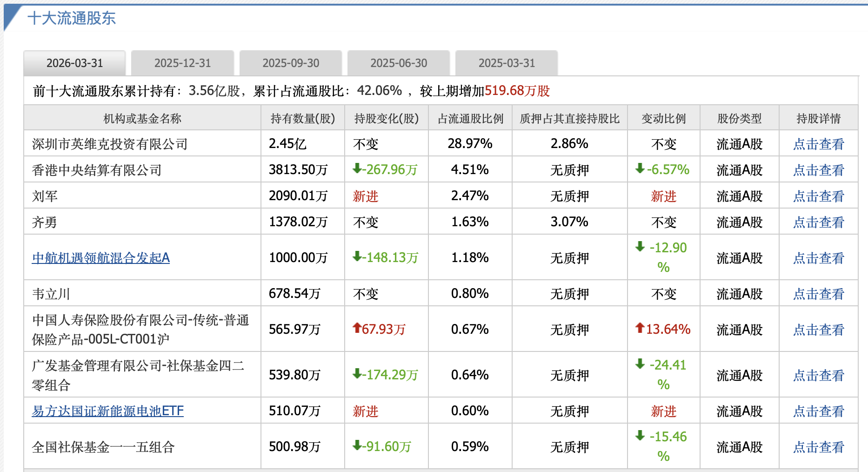Click the blue triangle icon beside 十大流通股东
This screenshot has width=868, height=472.
(12, 17)
